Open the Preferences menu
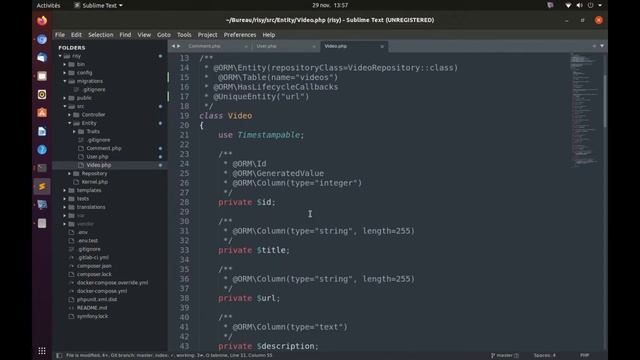Image resolution: width=640 pixels, height=360 pixels. click(240, 35)
